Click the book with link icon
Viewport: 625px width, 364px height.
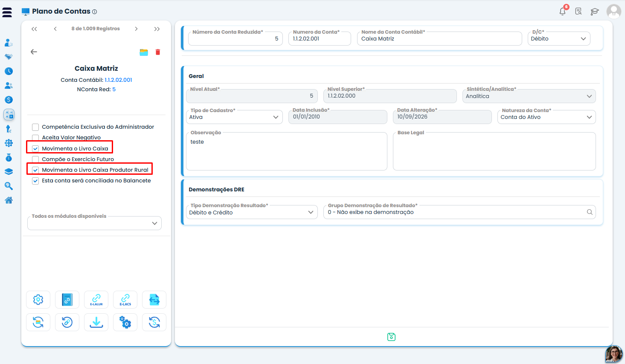click(67, 300)
